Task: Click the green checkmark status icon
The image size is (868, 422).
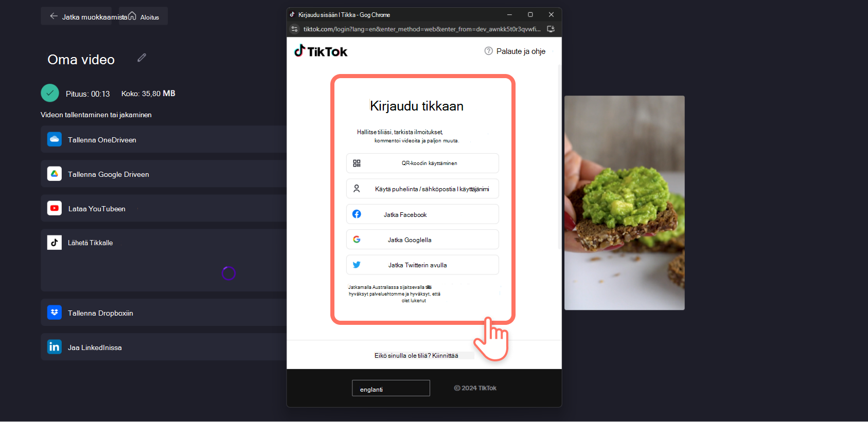Action: point(50,93)
